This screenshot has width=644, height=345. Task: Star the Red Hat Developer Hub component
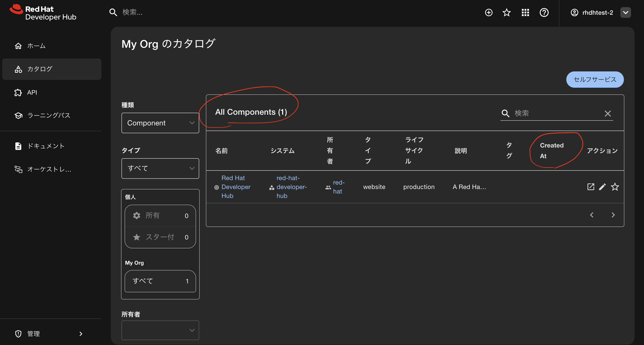click(x=615, y=187)
